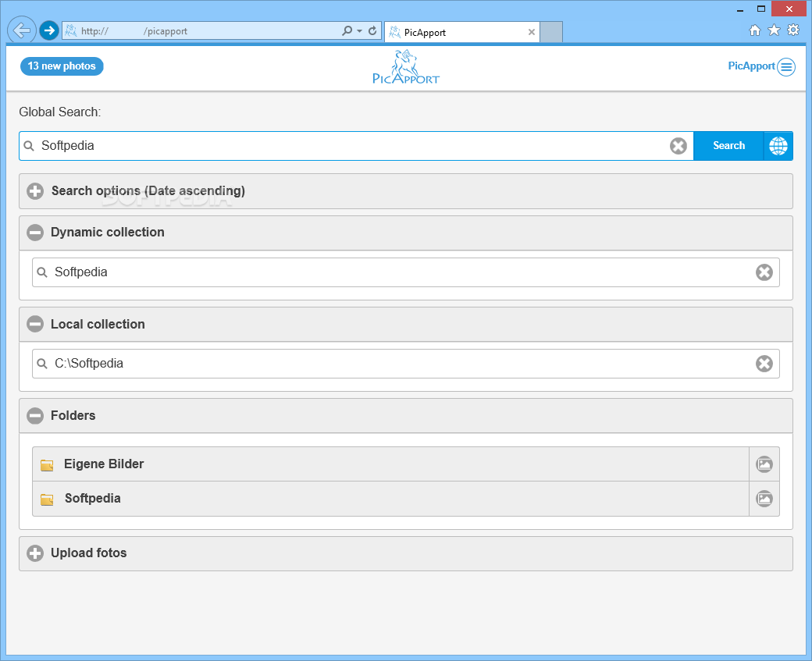Open the Eigene Bilder folder
812x661 pixels.
coord(390,464)
